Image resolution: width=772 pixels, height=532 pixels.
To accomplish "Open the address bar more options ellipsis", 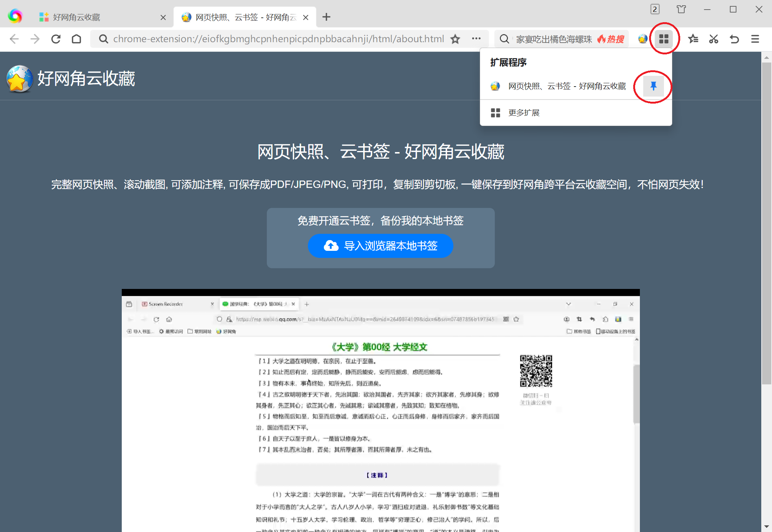I will [x=476, y=38].
